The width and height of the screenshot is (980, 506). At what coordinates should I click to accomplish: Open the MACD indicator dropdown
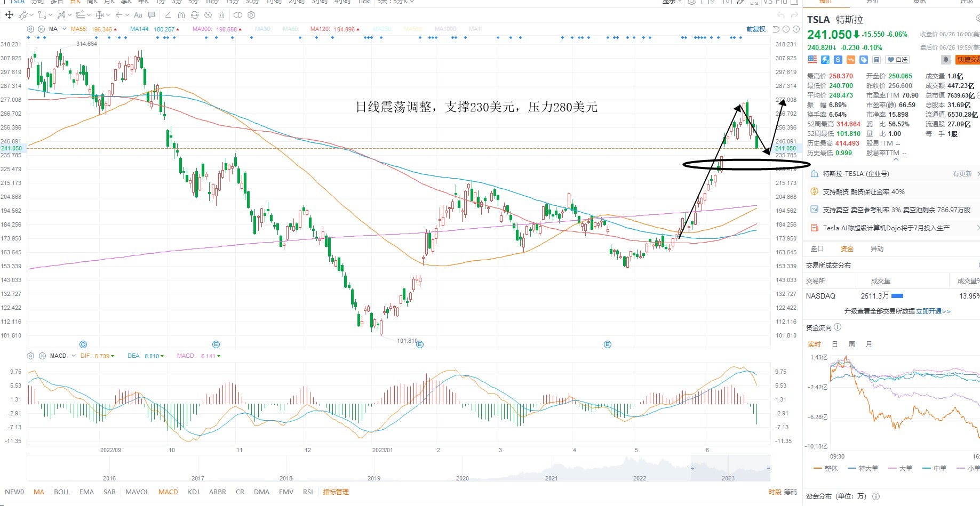(x=73, y=356)
